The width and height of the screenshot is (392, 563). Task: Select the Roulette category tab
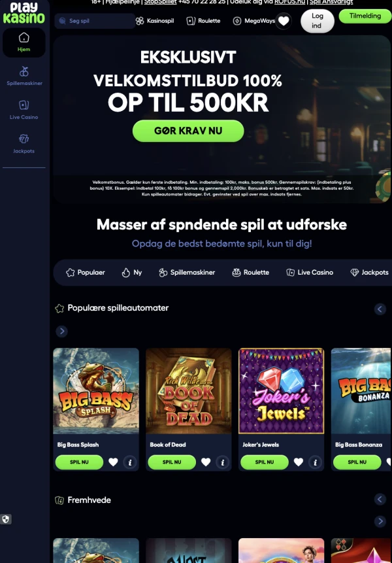(251, 273)
